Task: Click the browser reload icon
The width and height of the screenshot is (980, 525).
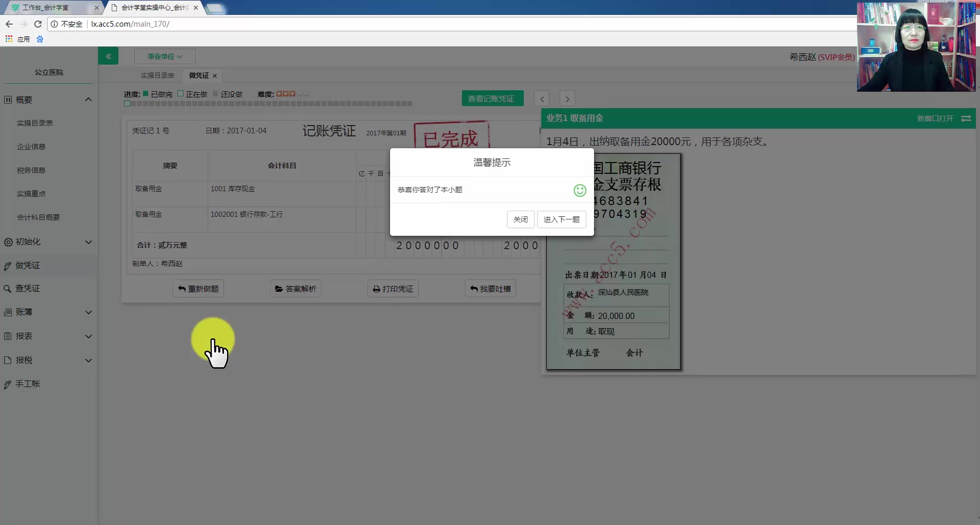Action: (38, 24)
